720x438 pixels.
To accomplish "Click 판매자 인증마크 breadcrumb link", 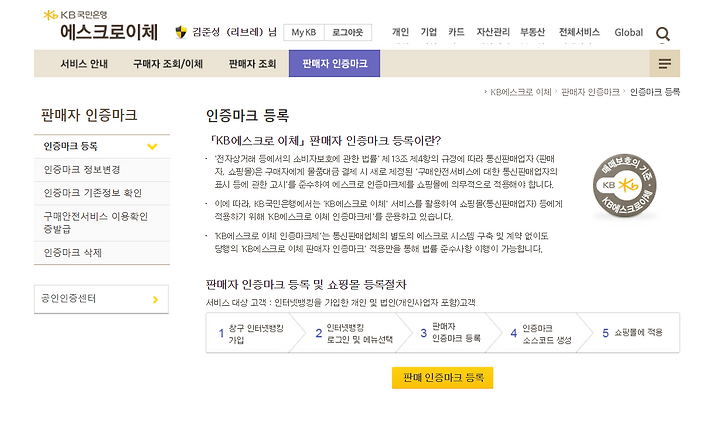I will 590,92.
